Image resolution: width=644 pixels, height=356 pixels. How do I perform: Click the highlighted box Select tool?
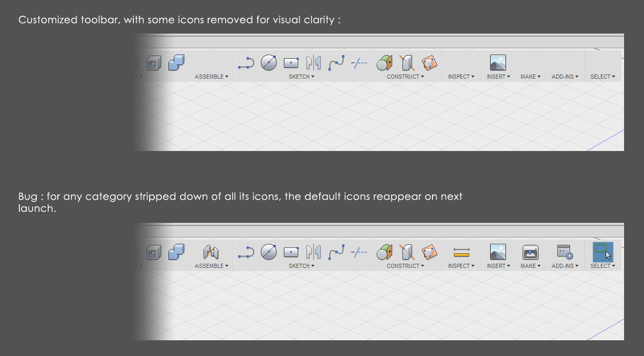click(603, 252)
